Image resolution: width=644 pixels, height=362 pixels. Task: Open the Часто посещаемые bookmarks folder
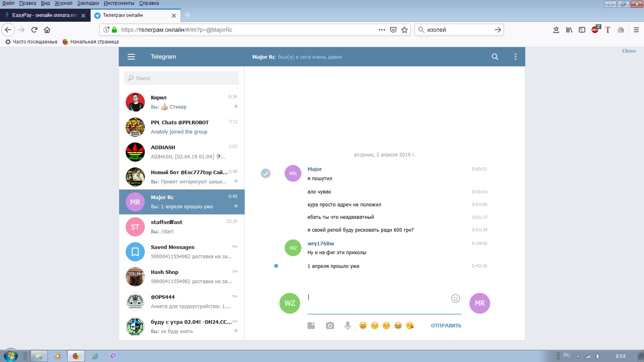(x=31, y=42)
